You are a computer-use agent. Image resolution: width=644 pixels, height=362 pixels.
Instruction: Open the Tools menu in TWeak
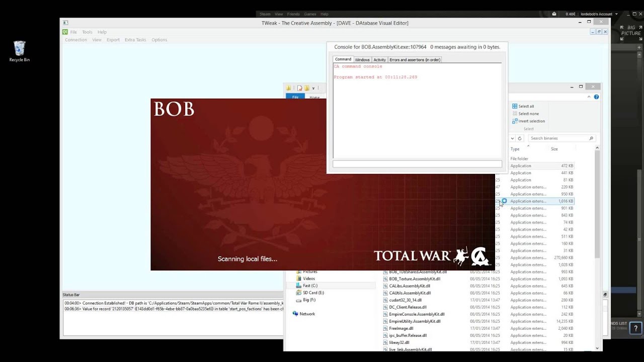(87, 32)
